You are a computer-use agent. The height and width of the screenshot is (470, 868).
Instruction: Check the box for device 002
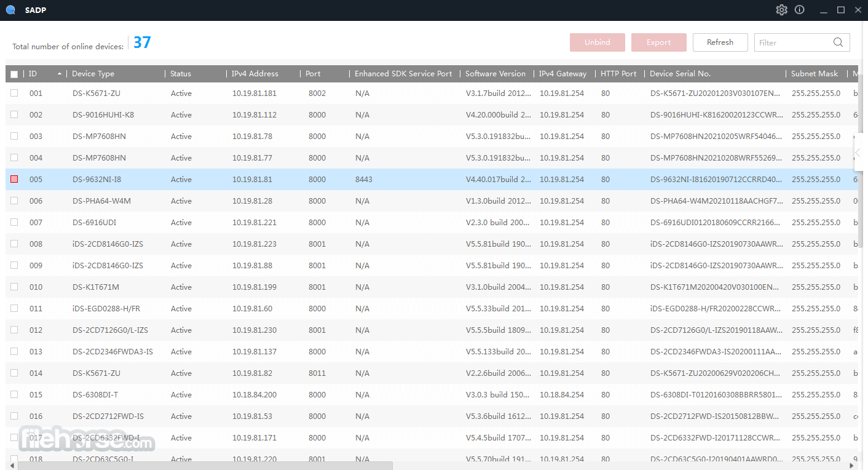[14, 114]
